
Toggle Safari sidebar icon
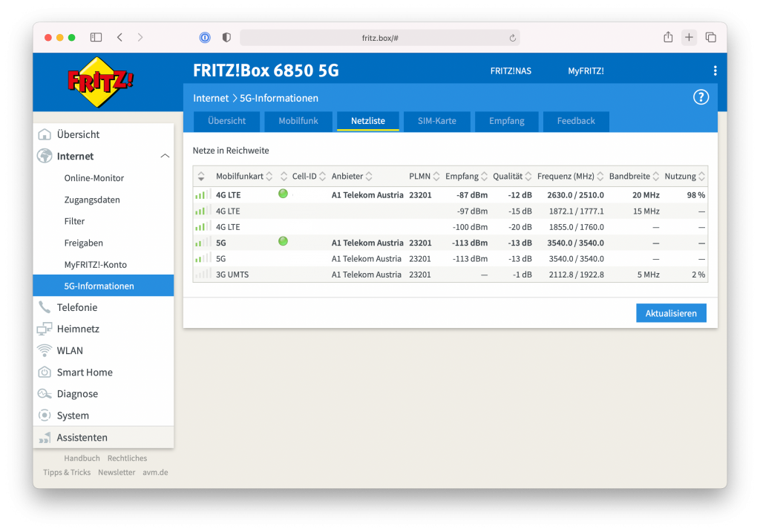[x=96, y=37]
